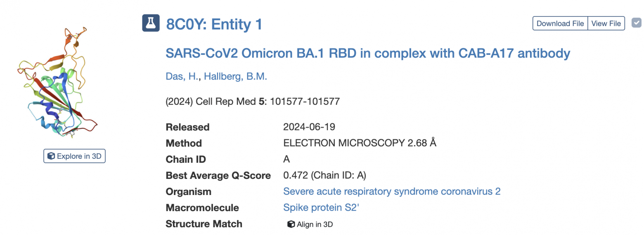Screen dimensions: 644x235
Task: Open the Download File button
Action: [x=560, y=23]
